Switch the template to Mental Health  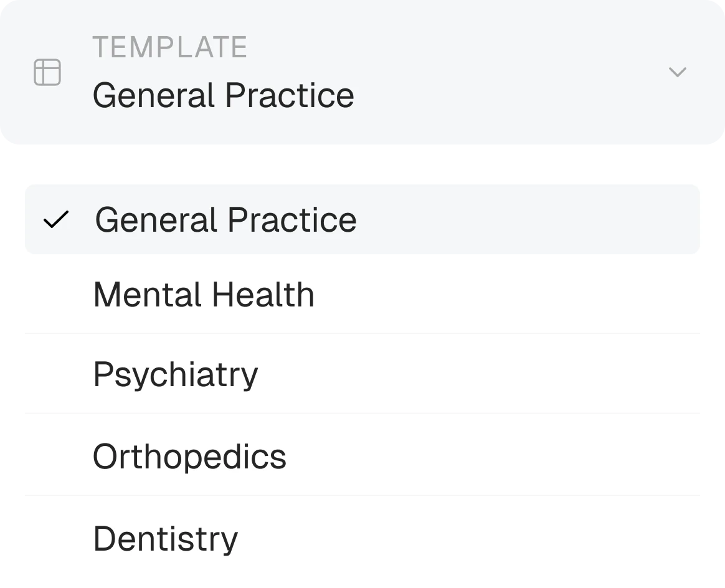[362, 294]
